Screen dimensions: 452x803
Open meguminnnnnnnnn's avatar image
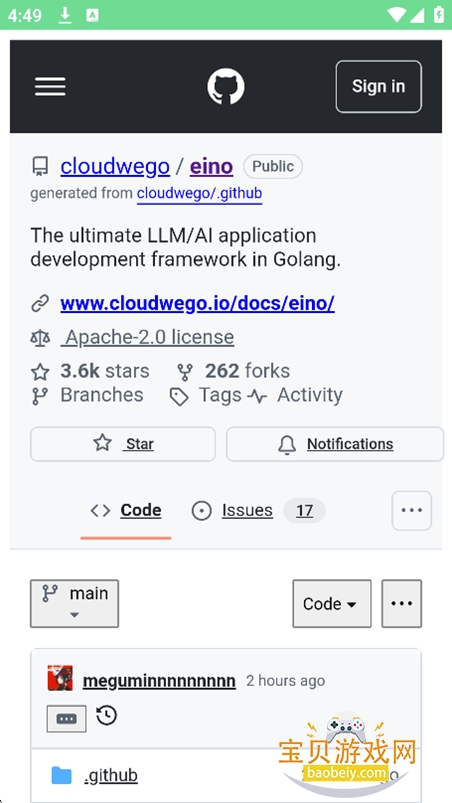coord(60,678)
